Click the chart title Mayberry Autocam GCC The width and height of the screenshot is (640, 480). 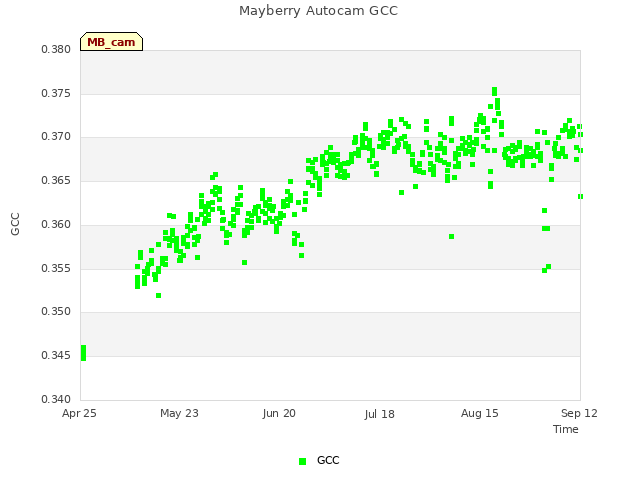tap(318, 11)
